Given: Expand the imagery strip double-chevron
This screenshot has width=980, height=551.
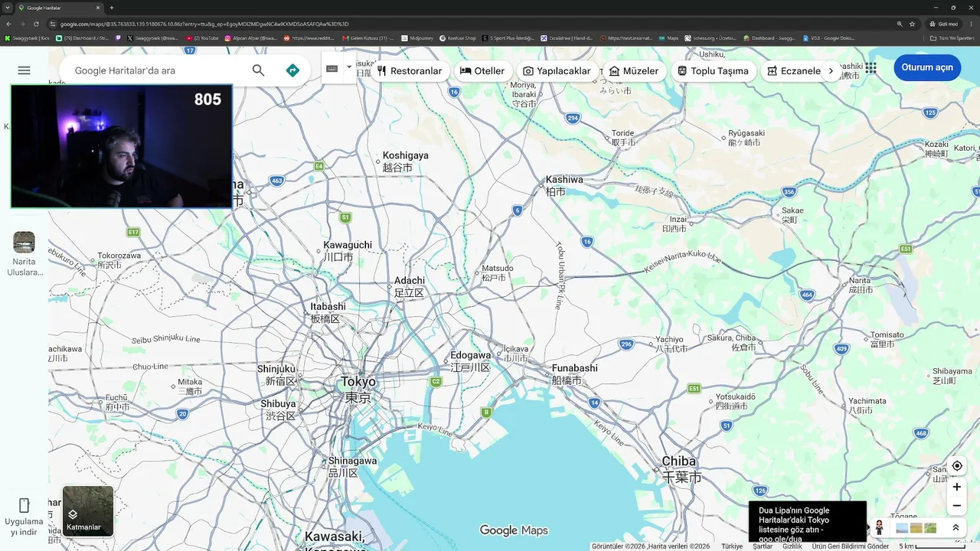Looking at the screenshot, I should coord(955,527).
